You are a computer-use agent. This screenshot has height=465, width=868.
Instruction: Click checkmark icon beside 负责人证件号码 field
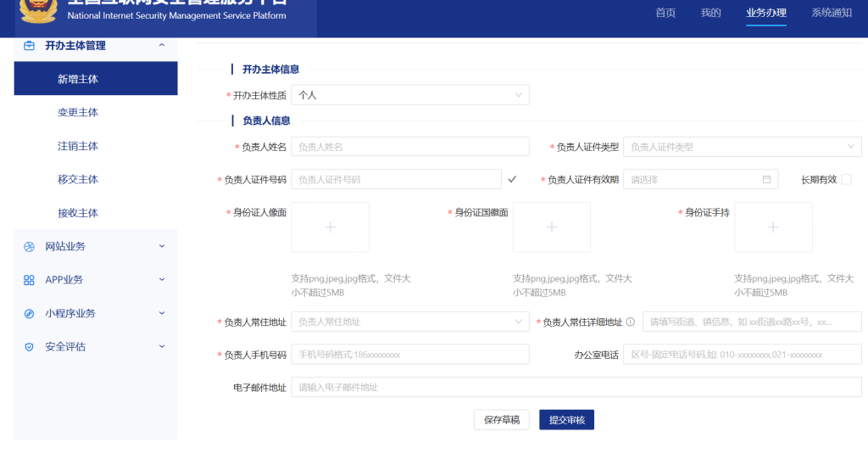point(511,179)
